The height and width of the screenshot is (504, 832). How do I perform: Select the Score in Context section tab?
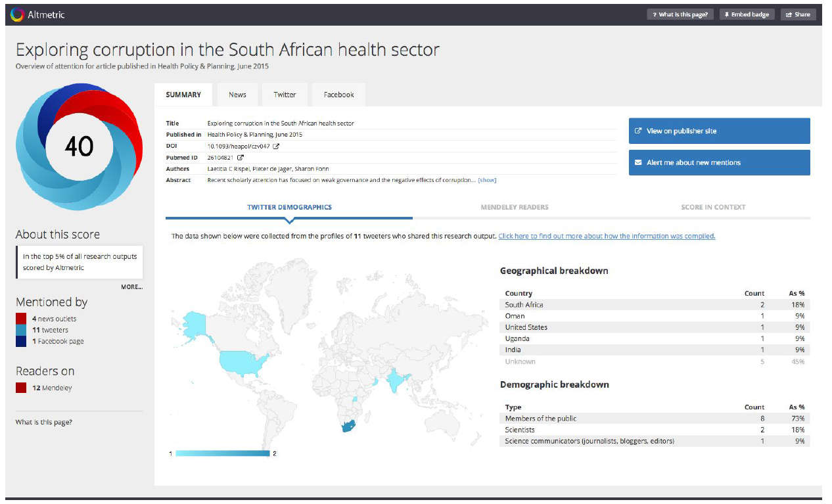tap(713, 207)
